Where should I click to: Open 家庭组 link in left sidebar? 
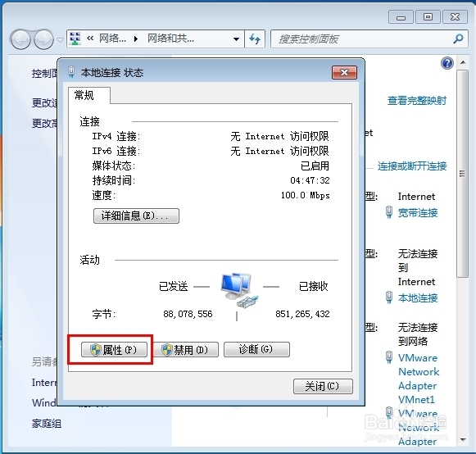tap(47, 424)
